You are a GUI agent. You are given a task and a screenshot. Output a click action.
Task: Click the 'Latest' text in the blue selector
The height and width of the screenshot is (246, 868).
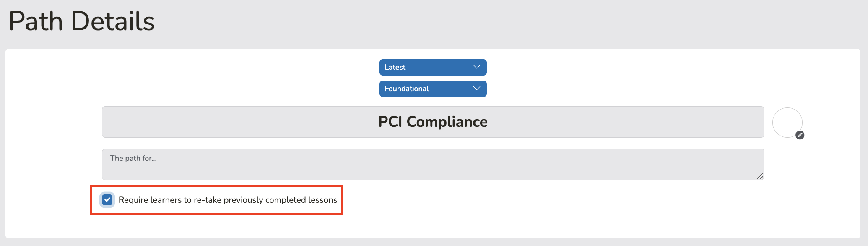tap(395, 67)
